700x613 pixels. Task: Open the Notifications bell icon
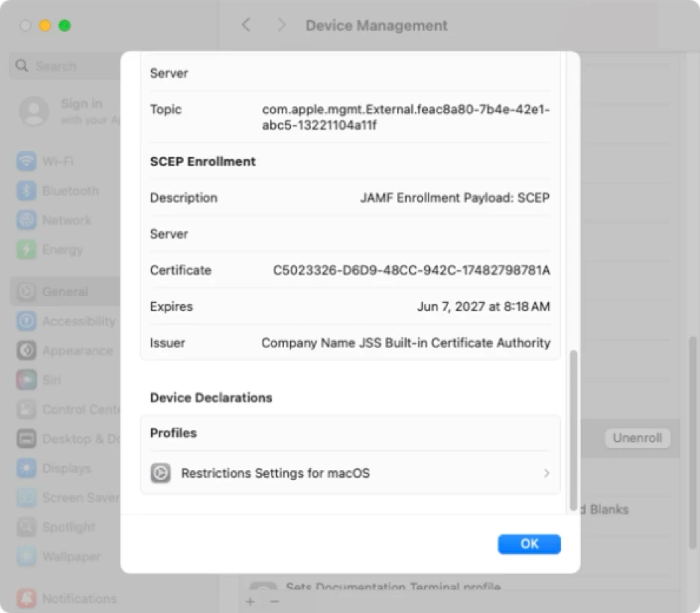coord(26,598)
